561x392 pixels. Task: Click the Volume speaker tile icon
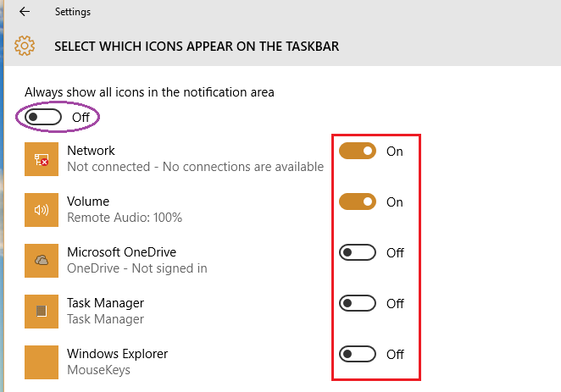tap(42, 210)
